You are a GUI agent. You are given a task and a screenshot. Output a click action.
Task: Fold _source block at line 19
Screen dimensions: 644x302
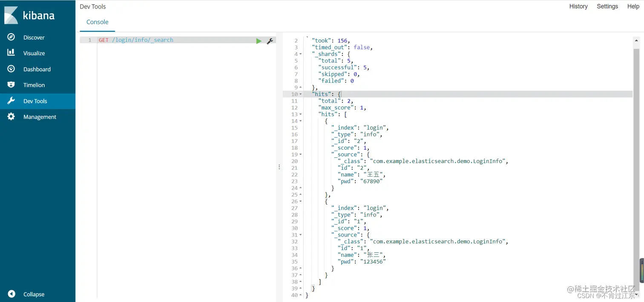(300, 154)
